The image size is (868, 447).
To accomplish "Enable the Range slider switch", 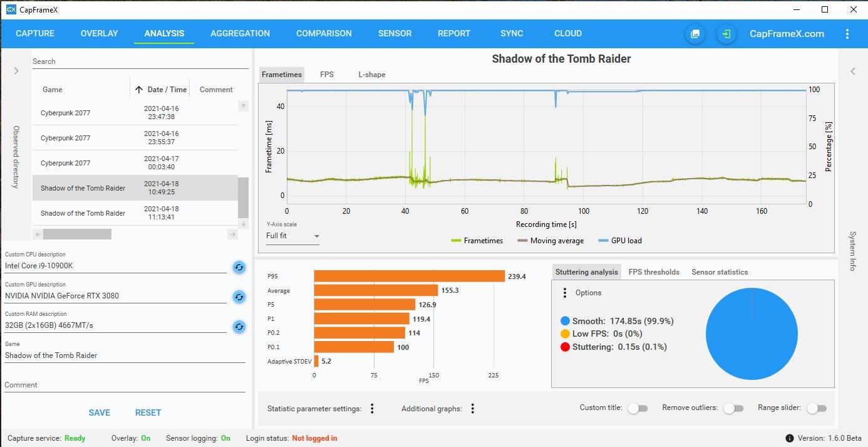I will pyautogui.click(x=817, y=408).
